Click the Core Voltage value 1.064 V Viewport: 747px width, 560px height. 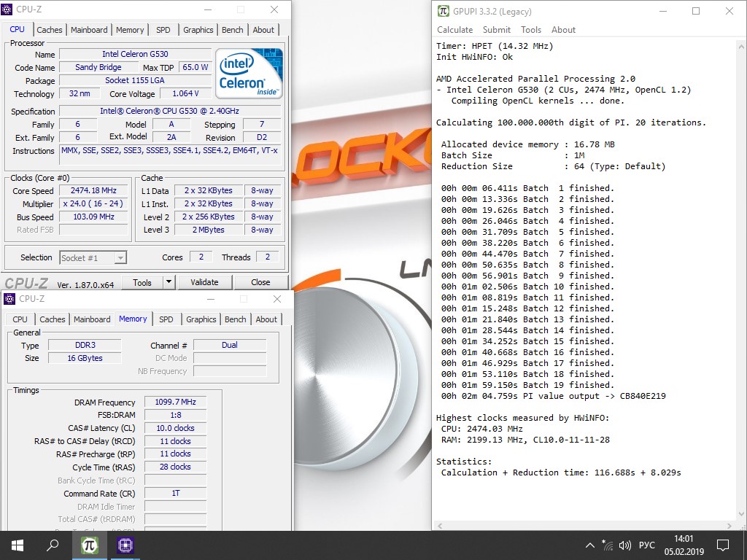tap(185, 94)
